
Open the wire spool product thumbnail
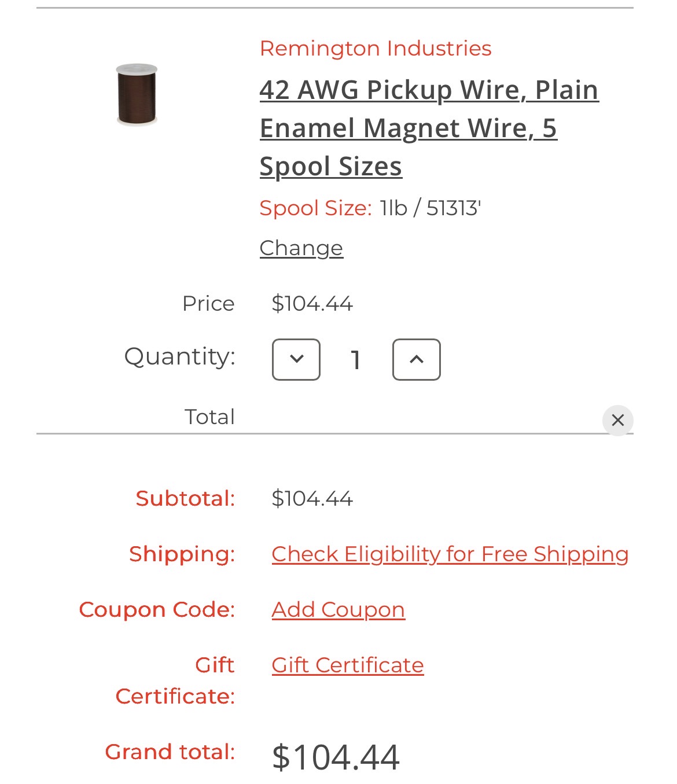137,94
